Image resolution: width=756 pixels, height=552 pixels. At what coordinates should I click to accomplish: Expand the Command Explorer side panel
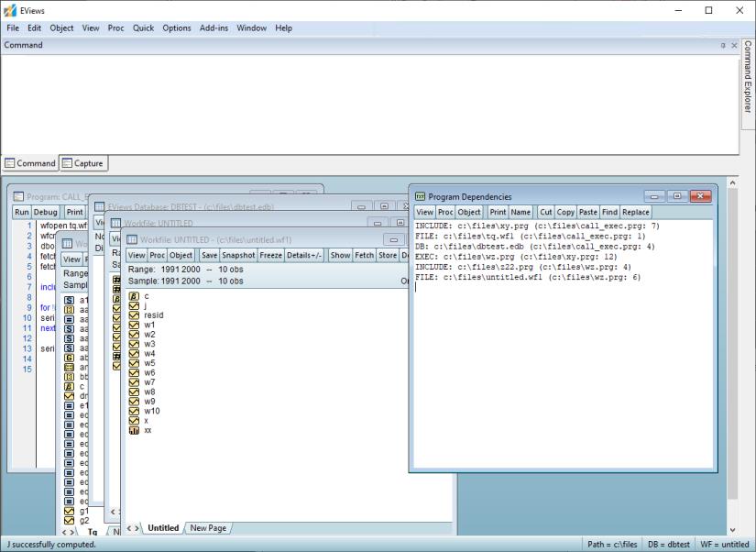(747, 77)
